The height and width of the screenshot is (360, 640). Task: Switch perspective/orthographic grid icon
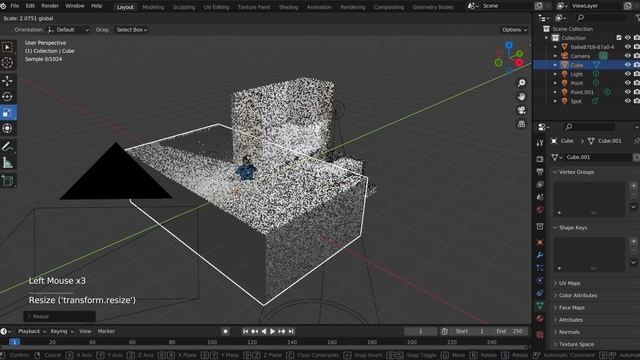(x=521, y=124)
